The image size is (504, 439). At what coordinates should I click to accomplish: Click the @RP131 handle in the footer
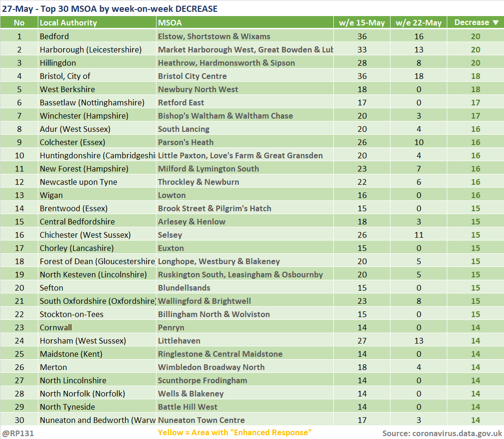(18, 433)
